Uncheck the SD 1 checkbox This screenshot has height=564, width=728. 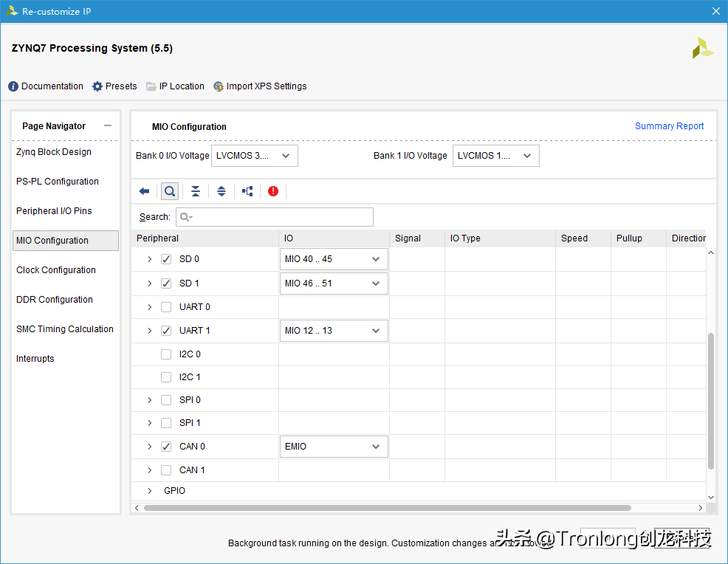click(x=166, y=283)
